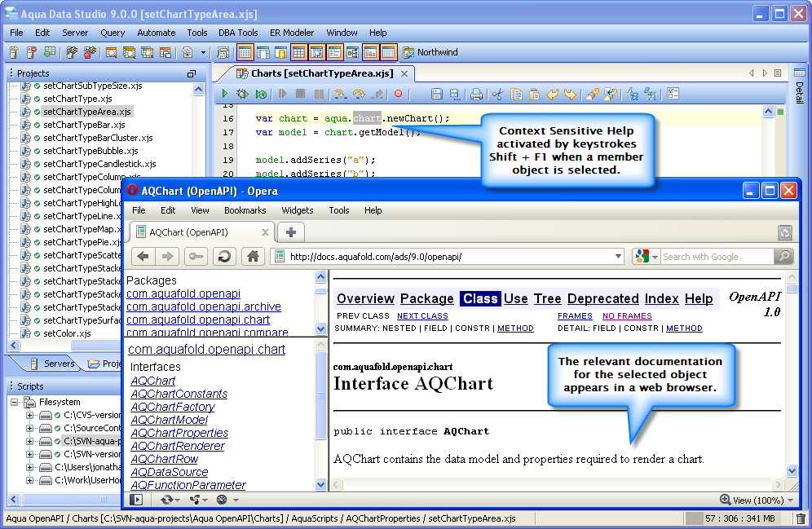Click the Opera forward arrow button
This screenshot has height=529, width=812.
[x=167, y=256]
